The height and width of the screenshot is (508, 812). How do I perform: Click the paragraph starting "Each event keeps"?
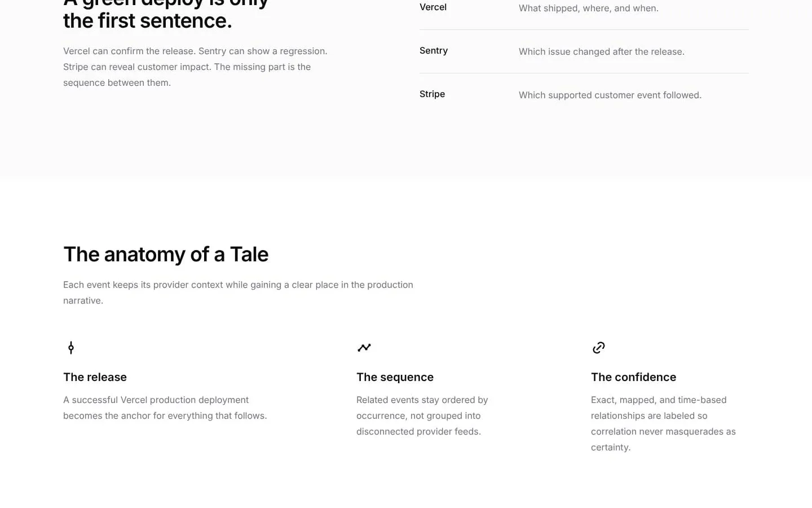coord(238,292)
